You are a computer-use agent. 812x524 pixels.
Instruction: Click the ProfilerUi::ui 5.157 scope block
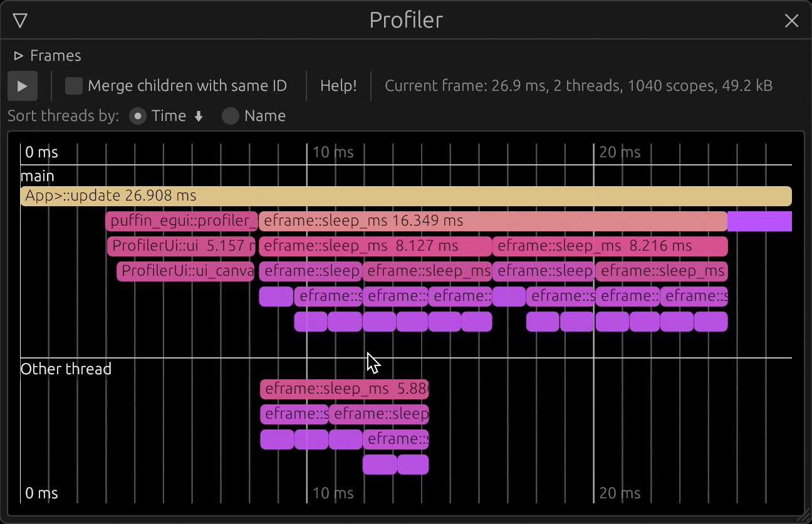(181, 246)
